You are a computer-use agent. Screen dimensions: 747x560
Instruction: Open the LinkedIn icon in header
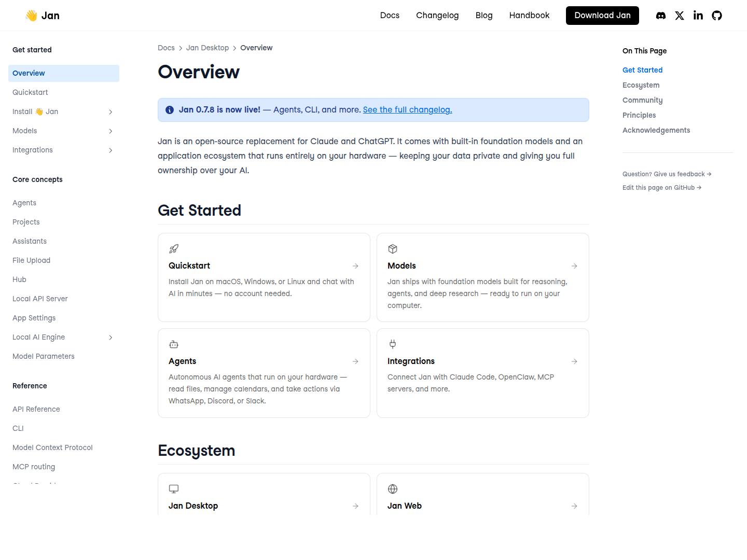click(698, 16)
